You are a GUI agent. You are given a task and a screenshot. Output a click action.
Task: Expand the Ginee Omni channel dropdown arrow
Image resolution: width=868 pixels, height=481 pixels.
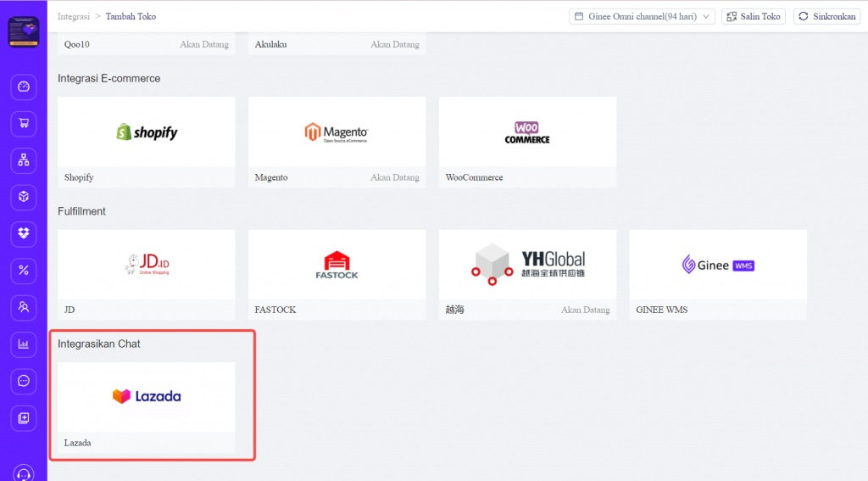pyautogui.click(x=706, y=17)
